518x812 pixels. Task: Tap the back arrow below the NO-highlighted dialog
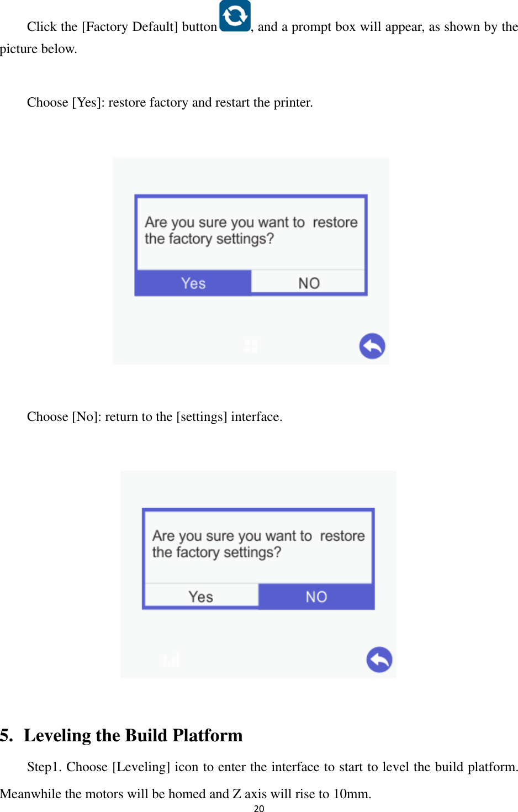click(379, 660)
